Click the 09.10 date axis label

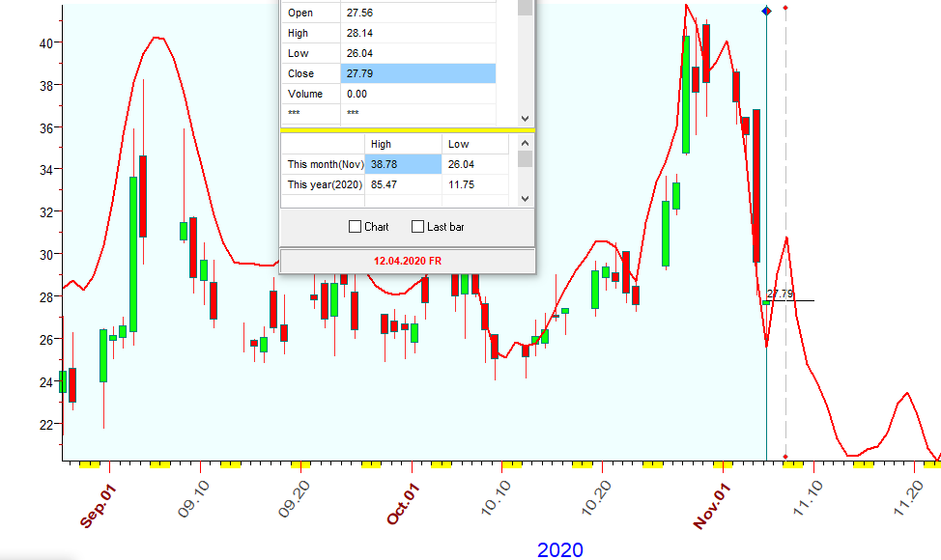[194, 499]
